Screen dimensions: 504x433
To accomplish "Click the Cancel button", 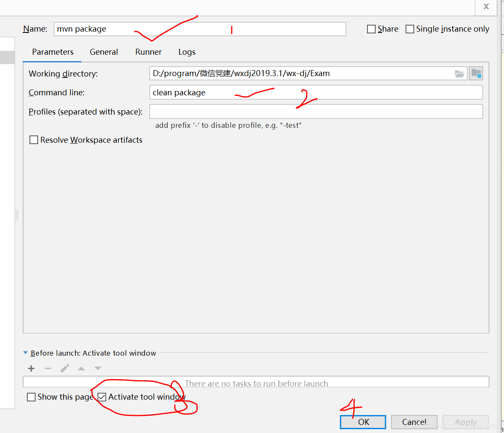I will point(414,422).
